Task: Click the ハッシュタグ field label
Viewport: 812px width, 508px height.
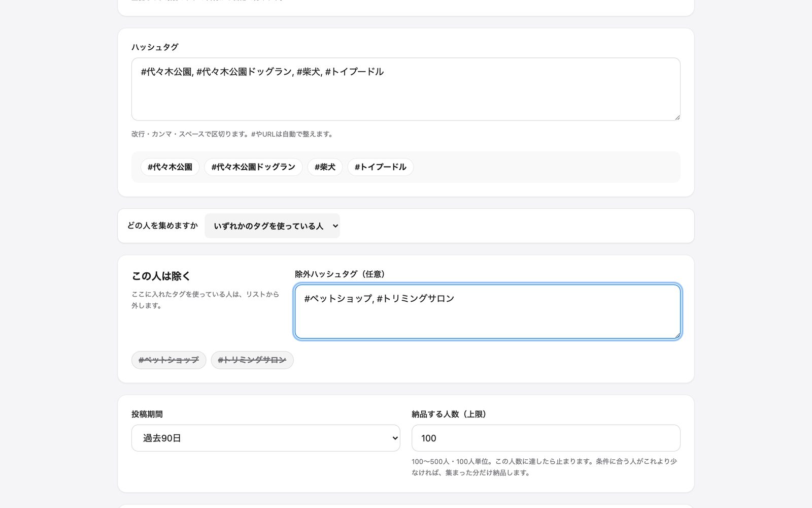Action: pyautogui.click(x=155, y=47)
